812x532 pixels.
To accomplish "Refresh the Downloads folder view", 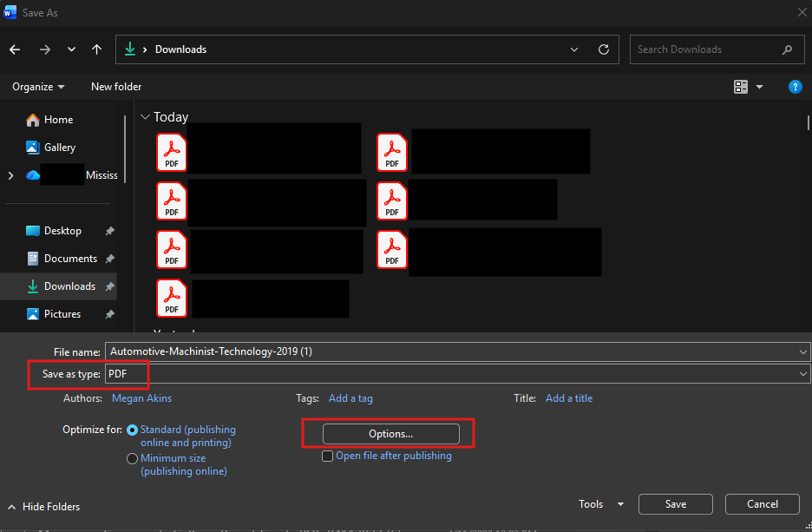I will [x=603, y=49].
